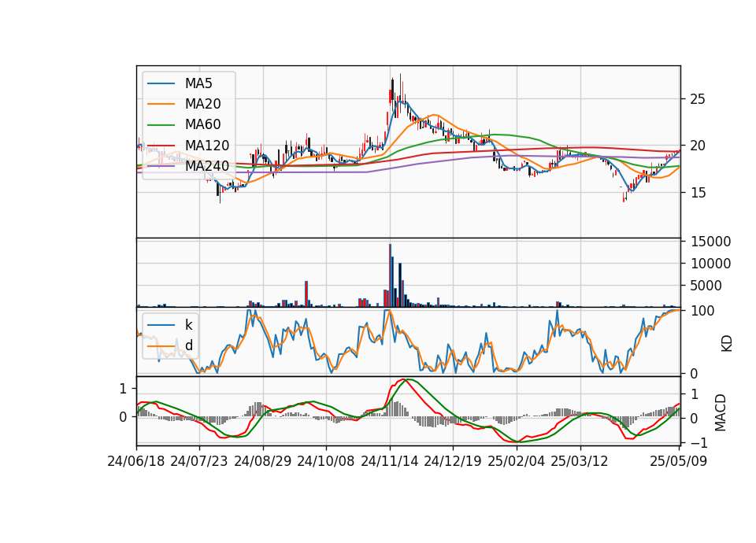Click the k legend label in KD panel
Viewport: 756px width, 543px height.
(x=189, y=325)
